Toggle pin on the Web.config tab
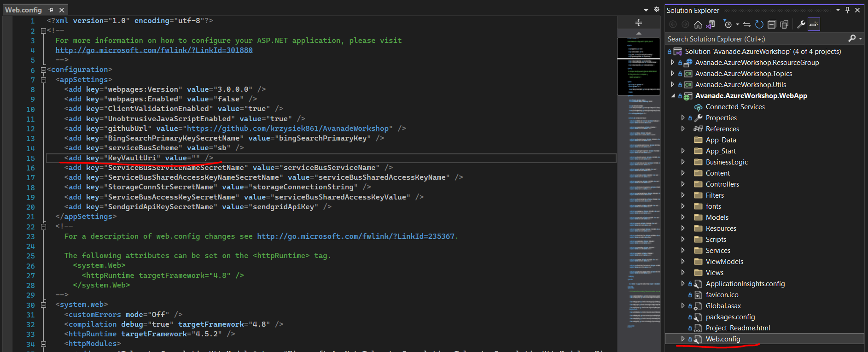This screenshot has height=352, width=868. (x=51, y=10)
